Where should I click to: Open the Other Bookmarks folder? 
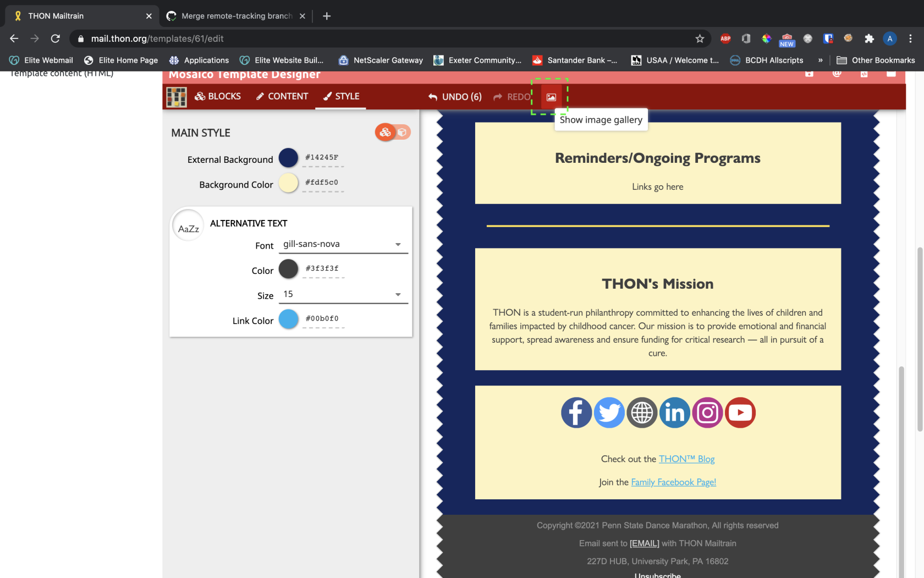876,60
